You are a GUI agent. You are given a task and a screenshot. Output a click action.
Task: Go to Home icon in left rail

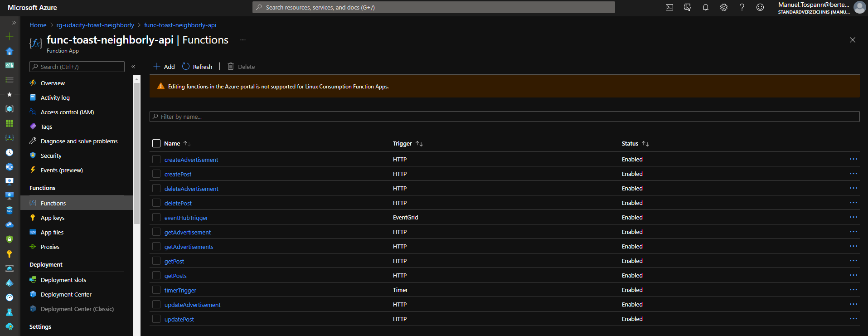coord(10,51)
